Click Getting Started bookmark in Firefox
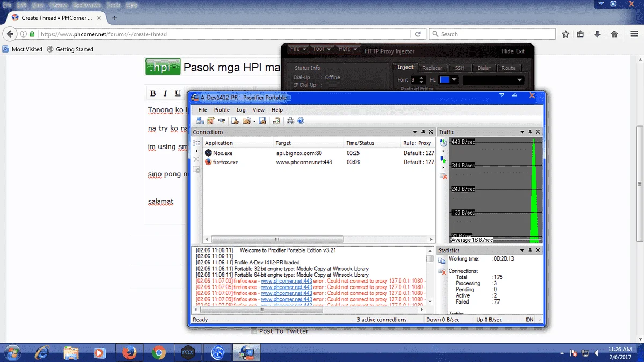 pyautogui.click(x=70, y=49)
